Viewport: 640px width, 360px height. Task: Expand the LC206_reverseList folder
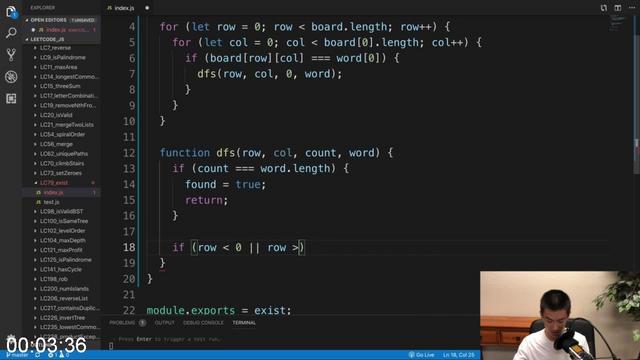[x=64, y=298]
